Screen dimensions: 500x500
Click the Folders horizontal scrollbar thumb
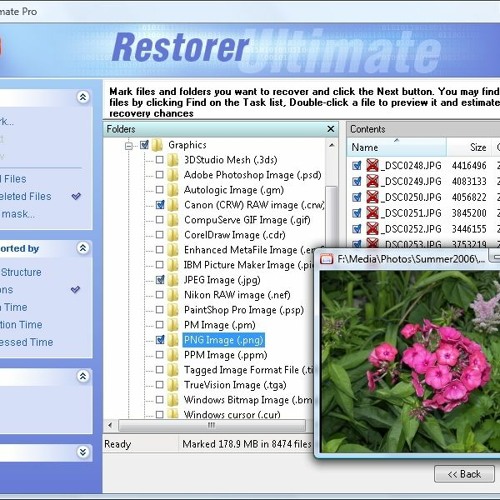click(x=212, y=425)
